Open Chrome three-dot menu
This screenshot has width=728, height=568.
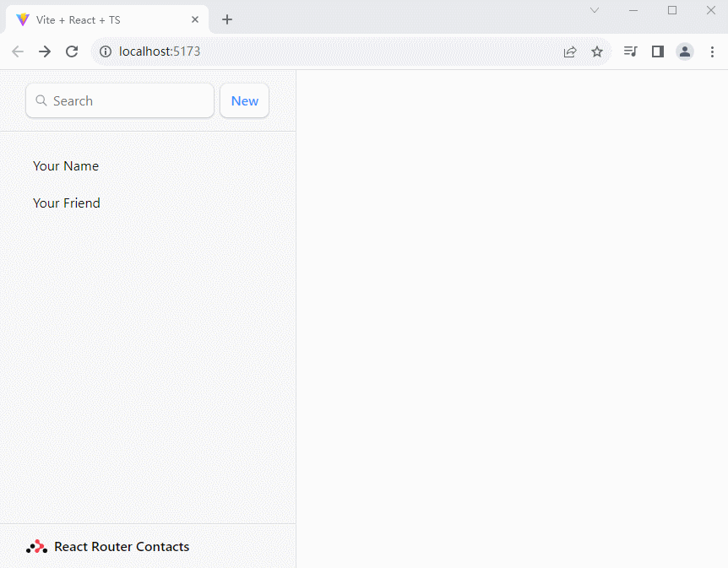712,51
